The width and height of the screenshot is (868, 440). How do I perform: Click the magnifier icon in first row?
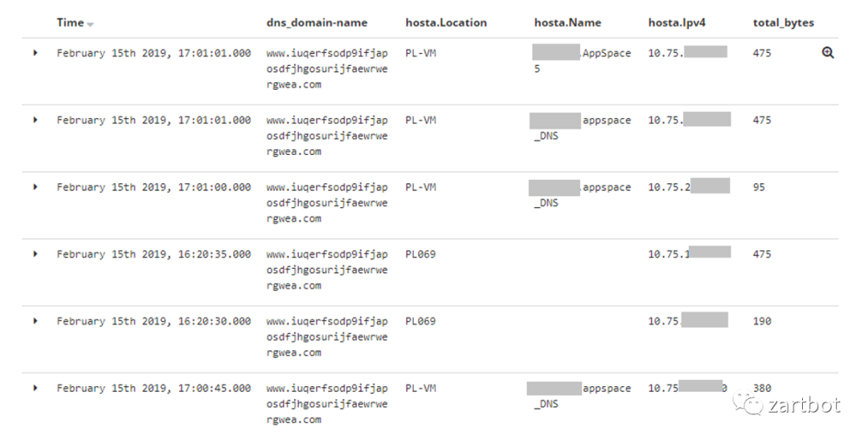(x=828, y=52)
